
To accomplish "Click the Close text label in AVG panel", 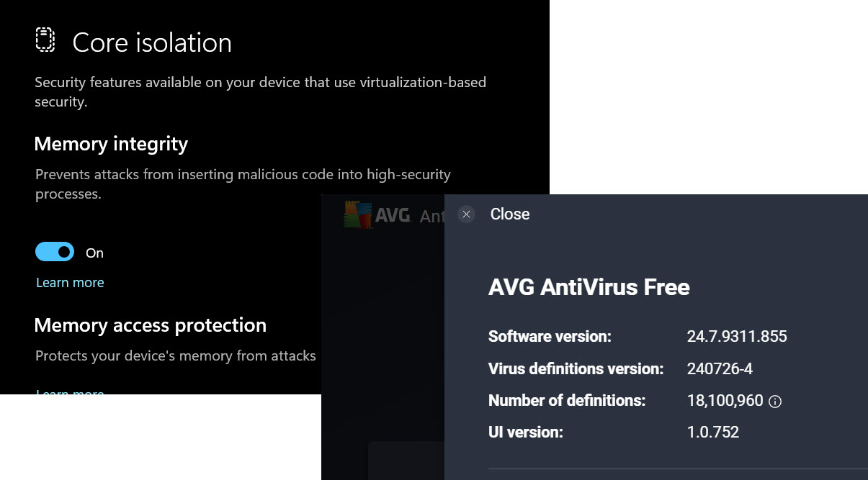I will pos(509,214).
